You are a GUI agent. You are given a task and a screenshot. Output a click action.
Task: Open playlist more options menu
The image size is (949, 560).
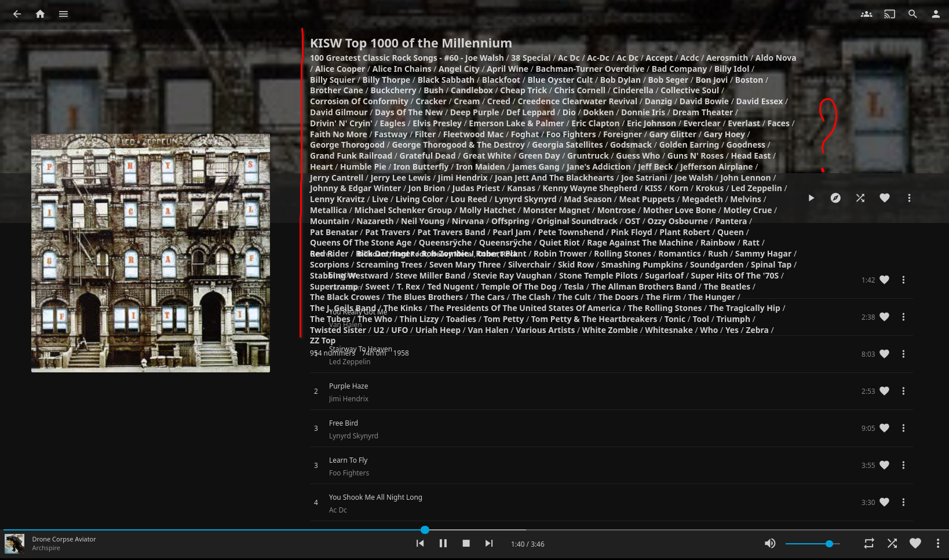909,198
